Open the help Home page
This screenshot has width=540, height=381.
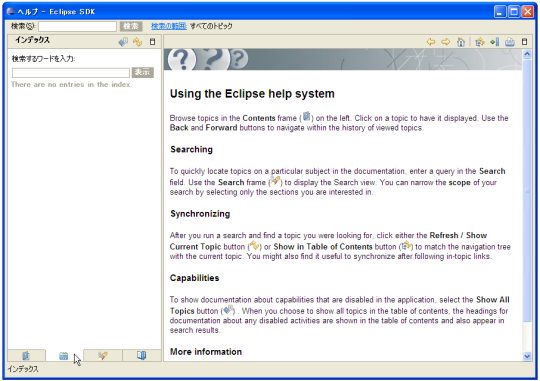461,42
